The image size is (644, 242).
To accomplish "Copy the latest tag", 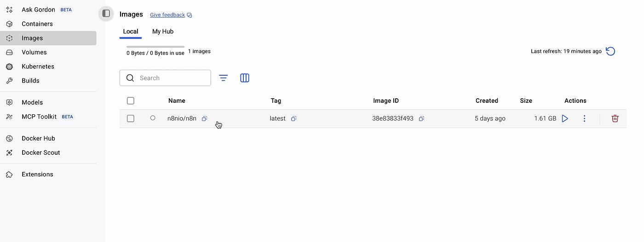I will [x=293, y=118].
